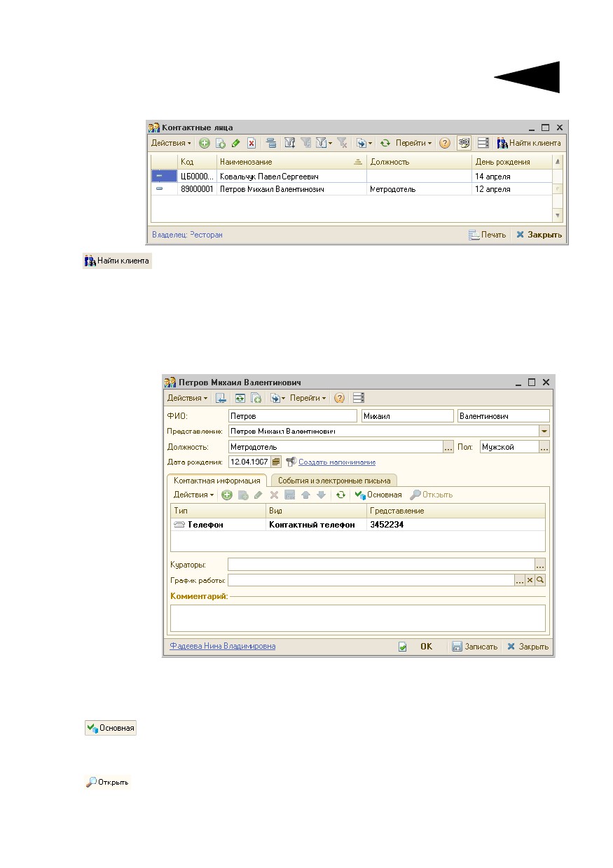Open Перейти menu in Контактные лица window
This screenshot has height=868, width=613.
pos(413,143)
